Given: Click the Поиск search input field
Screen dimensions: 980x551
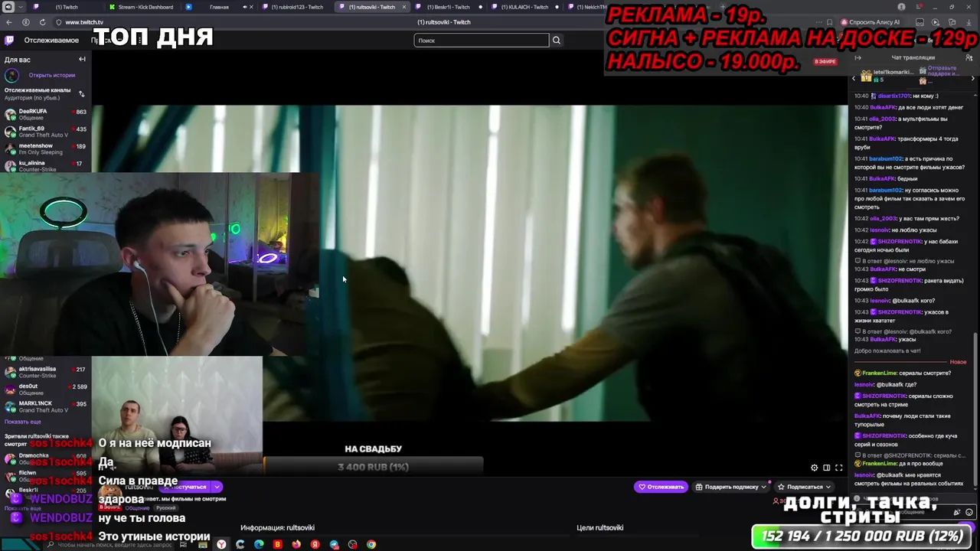Looking at the screenshot, I should (482, 40).
